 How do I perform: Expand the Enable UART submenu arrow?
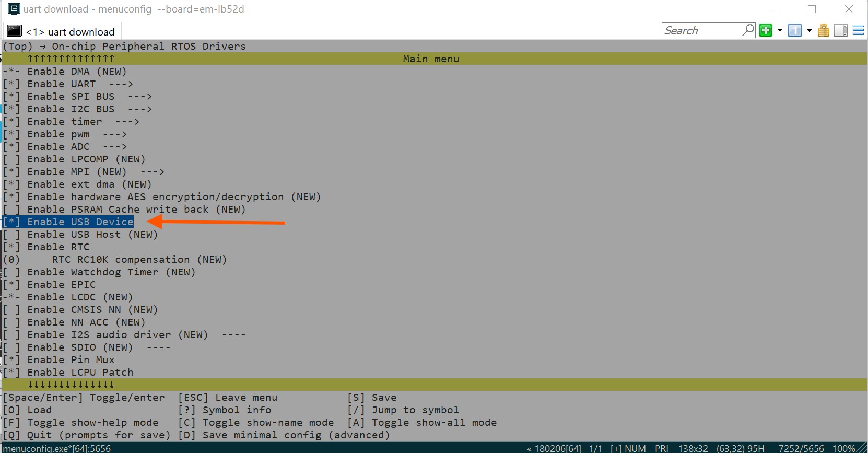click(x=121, y=84)
